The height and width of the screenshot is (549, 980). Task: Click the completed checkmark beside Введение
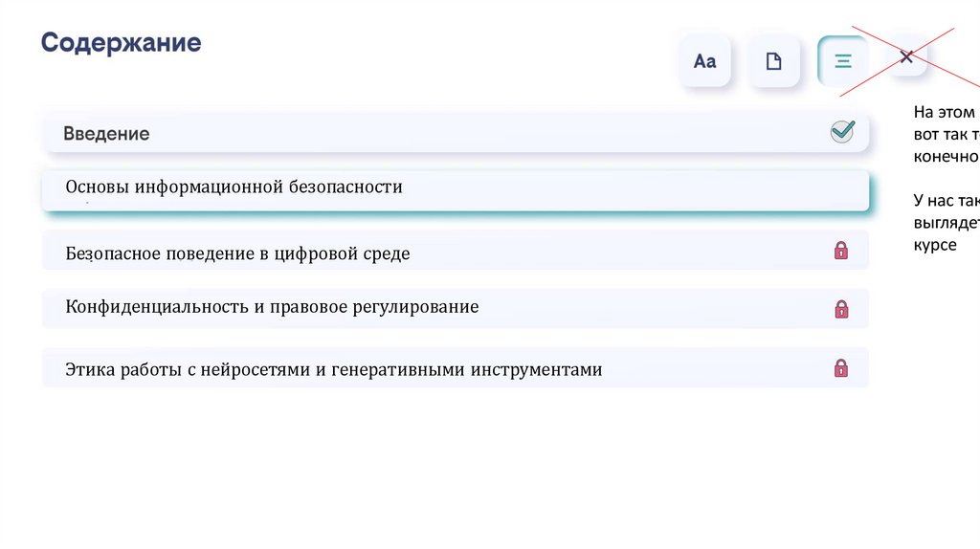coord(842,132)
